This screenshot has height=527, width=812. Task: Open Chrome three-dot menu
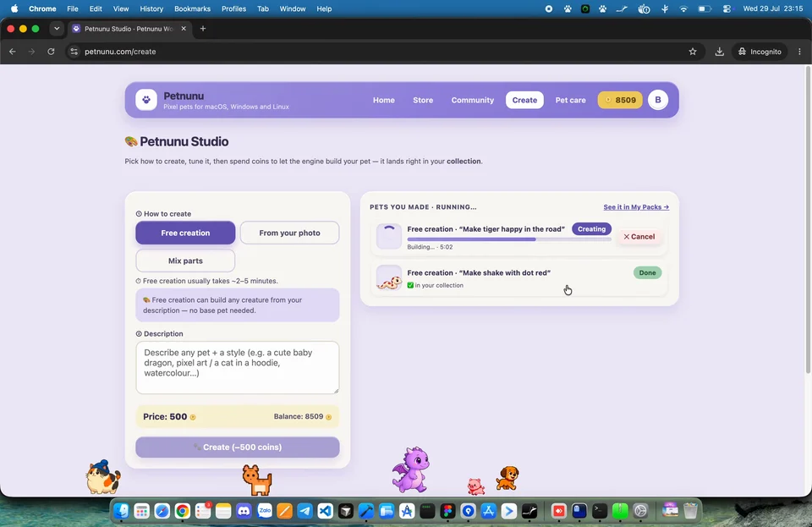799,52
